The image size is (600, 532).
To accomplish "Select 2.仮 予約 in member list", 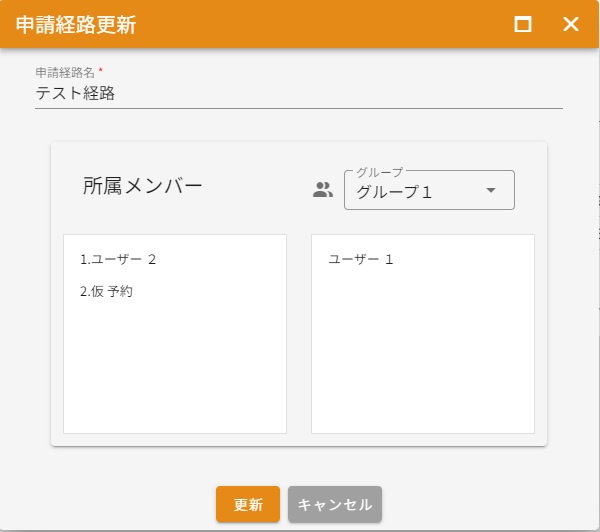I will point(106,292).
